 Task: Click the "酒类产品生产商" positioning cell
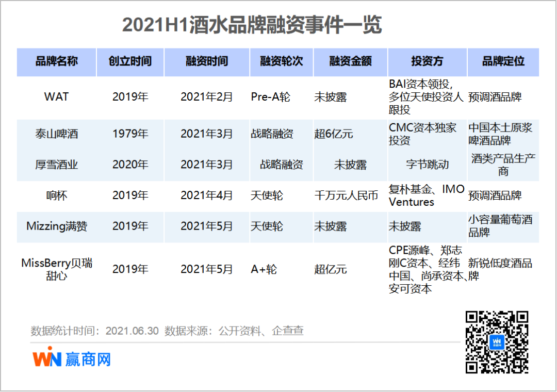pos(503,165)
